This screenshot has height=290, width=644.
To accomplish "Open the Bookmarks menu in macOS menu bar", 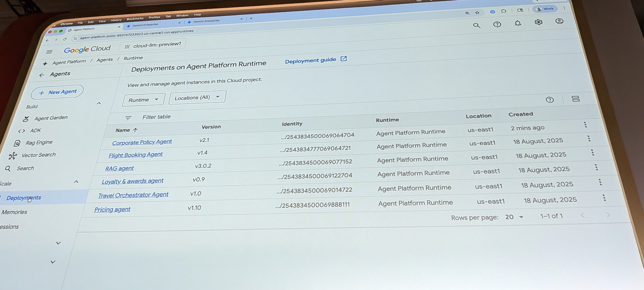I will tap(135, 19).
